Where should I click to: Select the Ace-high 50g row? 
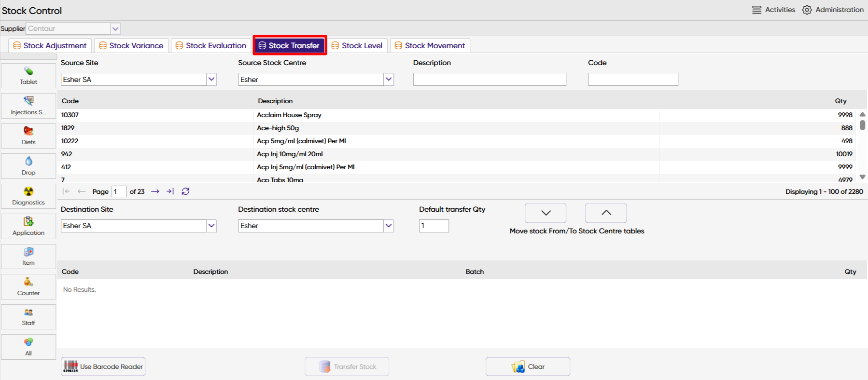click(456, 128)
